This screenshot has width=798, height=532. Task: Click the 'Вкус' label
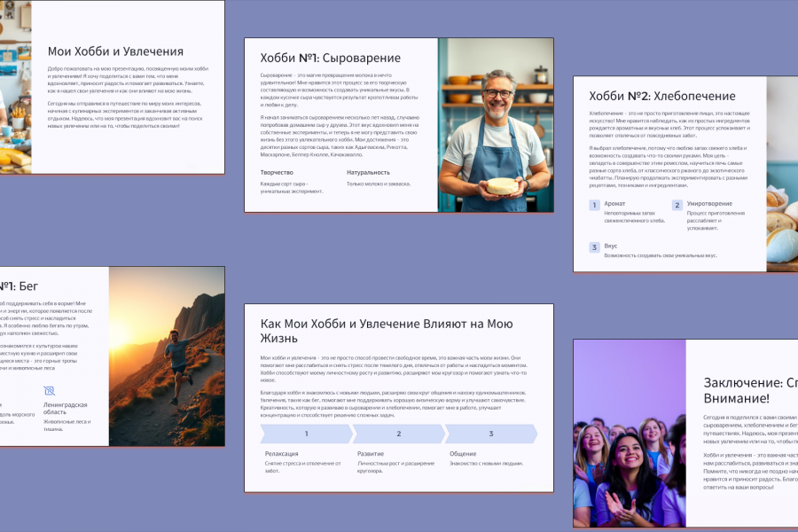point(610,246)
